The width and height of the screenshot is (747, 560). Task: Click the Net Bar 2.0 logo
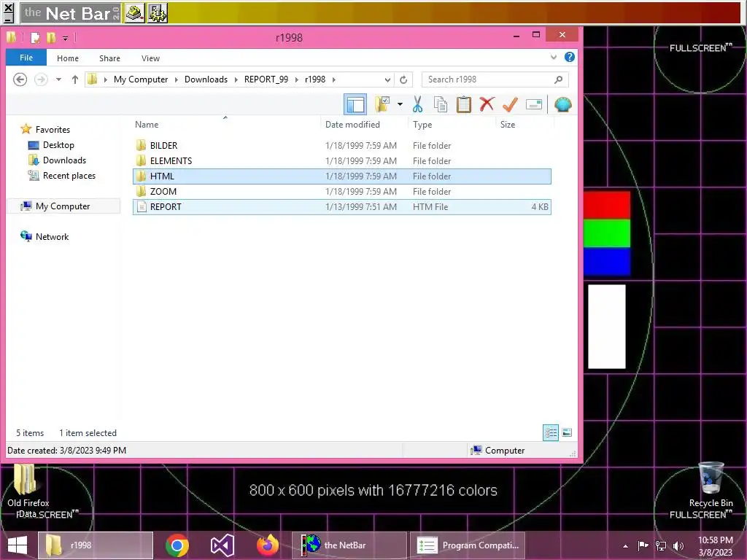[71, 13]
